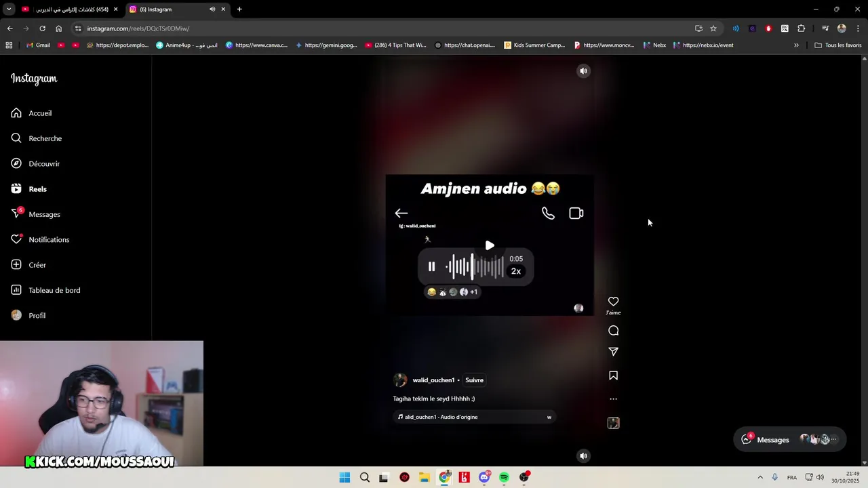View site information icon in address bar
This screenshot has height=488, width=868.
78,28
